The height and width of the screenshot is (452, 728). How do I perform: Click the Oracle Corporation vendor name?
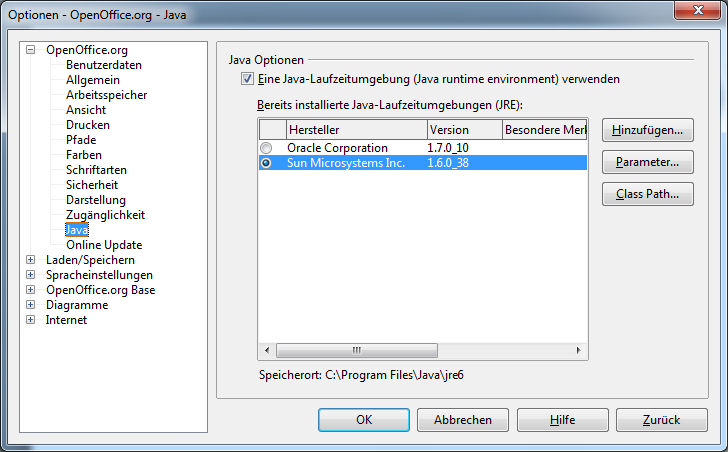tap(337, 148)
